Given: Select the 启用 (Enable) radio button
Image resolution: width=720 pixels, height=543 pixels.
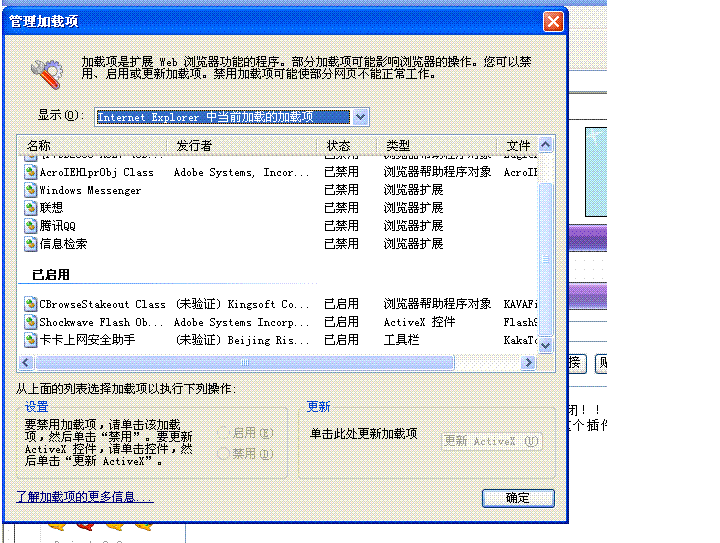Looking at the screenshot, I should tap(223, 432).
